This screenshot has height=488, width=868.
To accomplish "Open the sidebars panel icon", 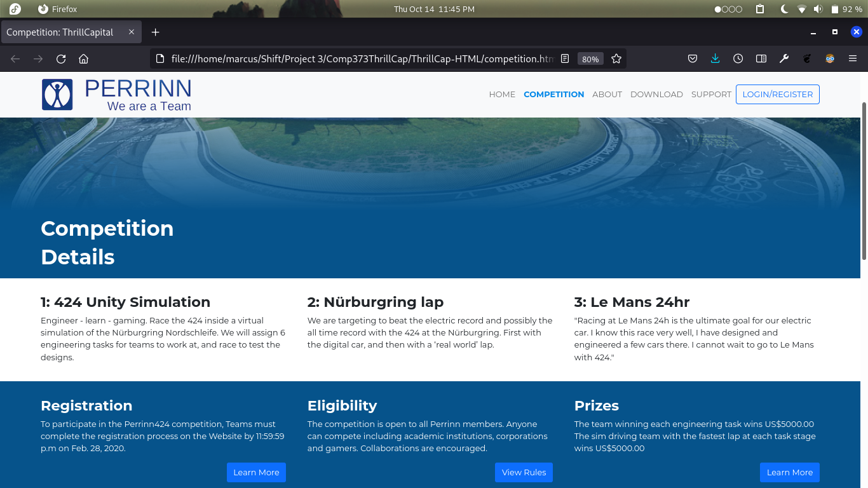I will 761,58.
